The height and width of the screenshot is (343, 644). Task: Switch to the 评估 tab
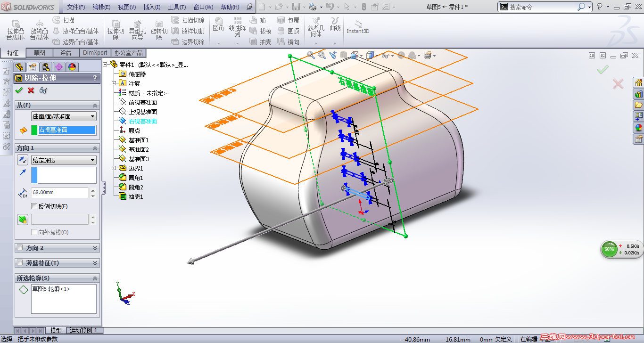coord(66,53)
